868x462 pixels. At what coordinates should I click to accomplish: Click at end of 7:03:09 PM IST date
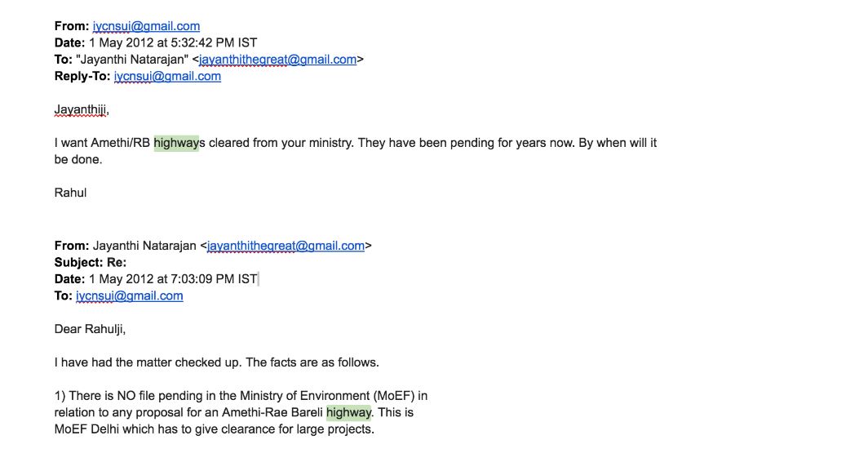point(258,279)
